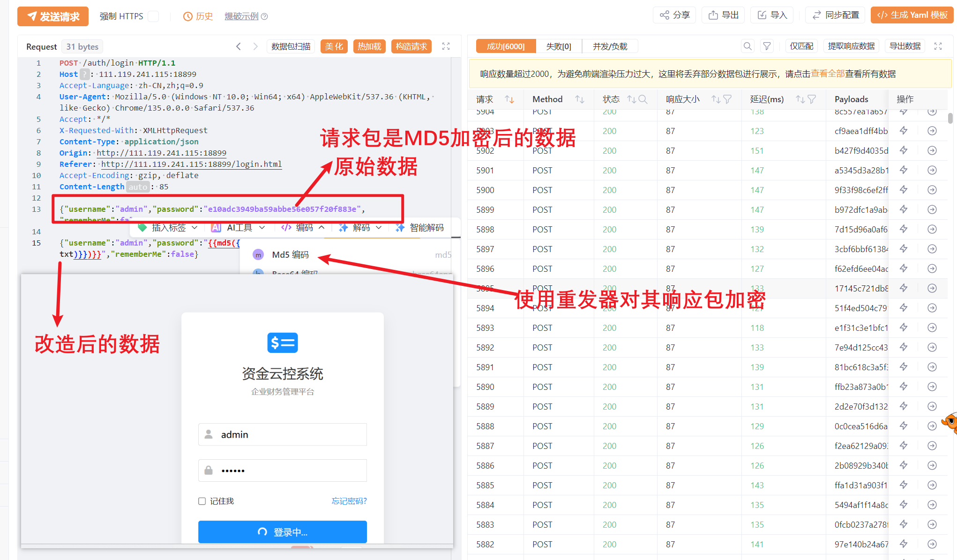Viewport: 957px width, 560px height.
Task: Click the filter icon in 响应大小 column
Action: [727, 99]
